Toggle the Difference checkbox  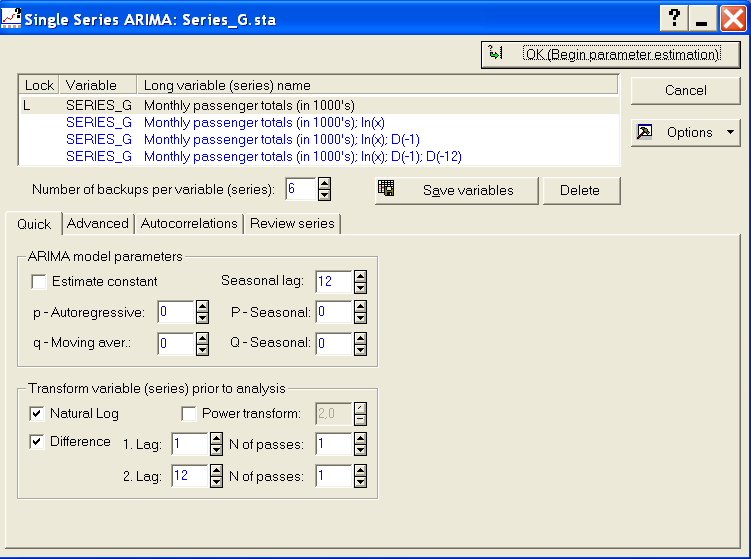(x=37, y=441)
